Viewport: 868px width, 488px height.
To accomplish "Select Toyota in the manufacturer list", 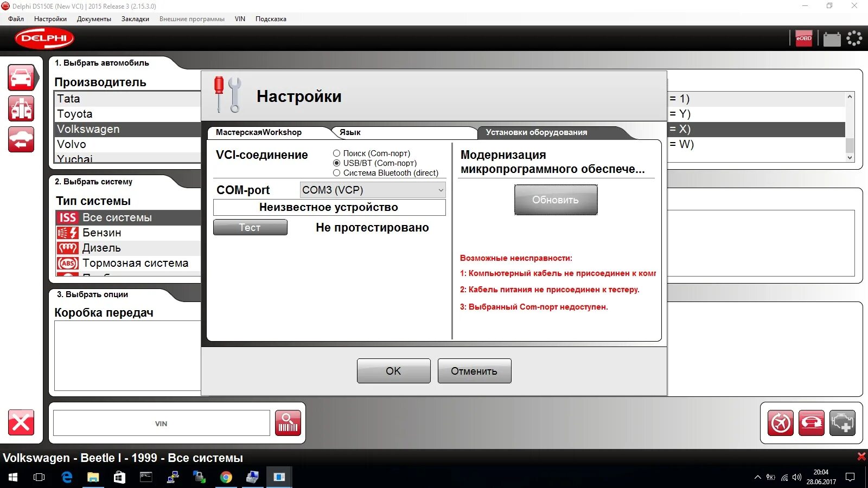I will tap(128, 114).
